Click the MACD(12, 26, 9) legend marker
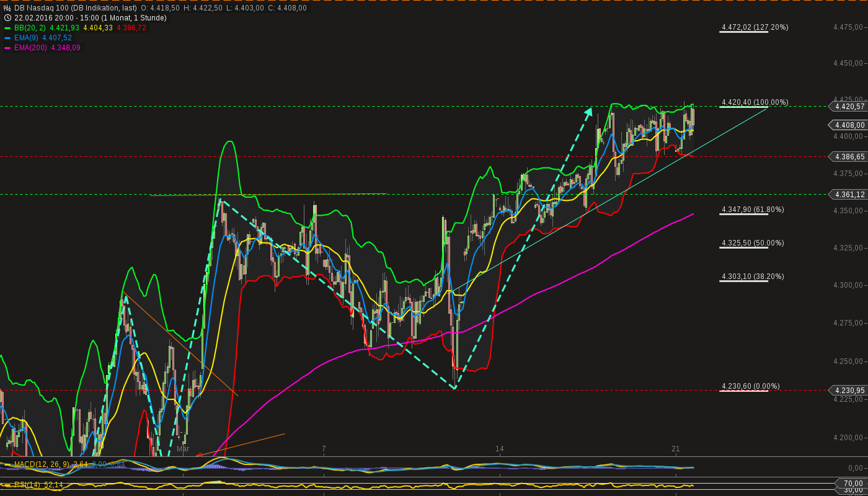Image resolution: width=868 pixels, height=496 pixels. tap(9, 464)
